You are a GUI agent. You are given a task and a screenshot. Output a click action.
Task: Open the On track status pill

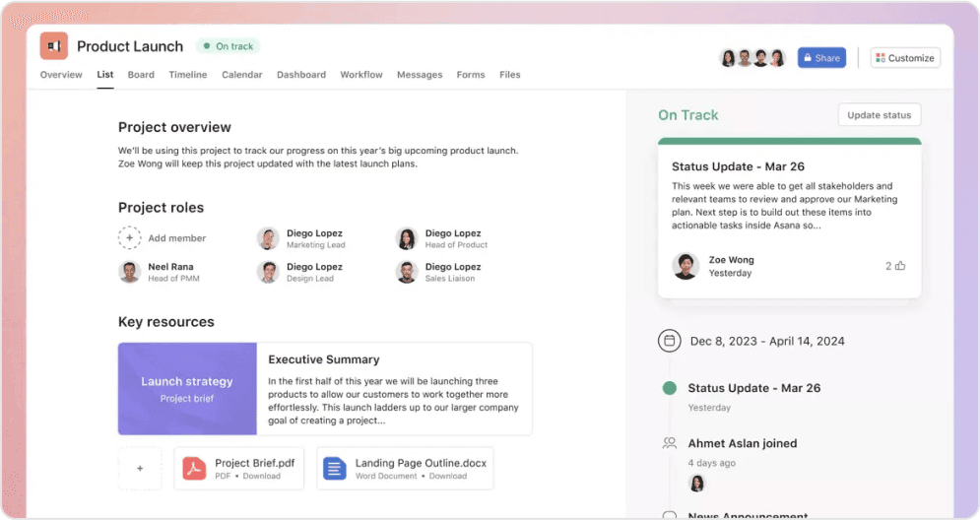(x=228, y=46)
